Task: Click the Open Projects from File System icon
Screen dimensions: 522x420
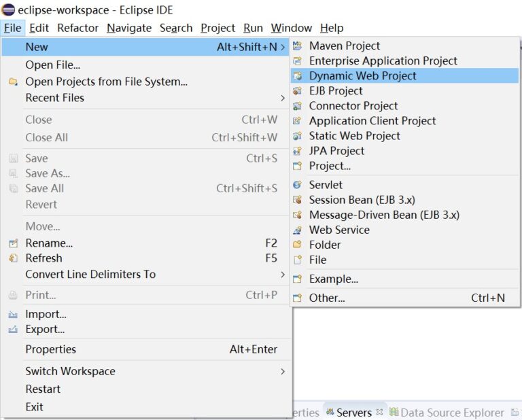Action: tap(14, 82)
